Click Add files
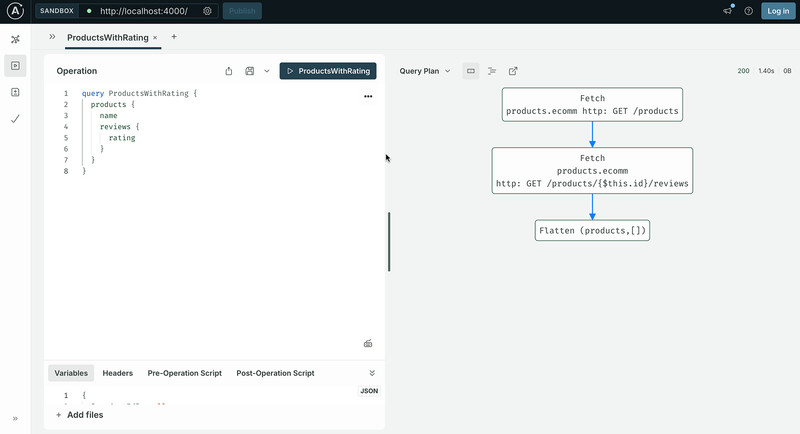Screen dimensions: 800x434 click(x=79, y=415)
